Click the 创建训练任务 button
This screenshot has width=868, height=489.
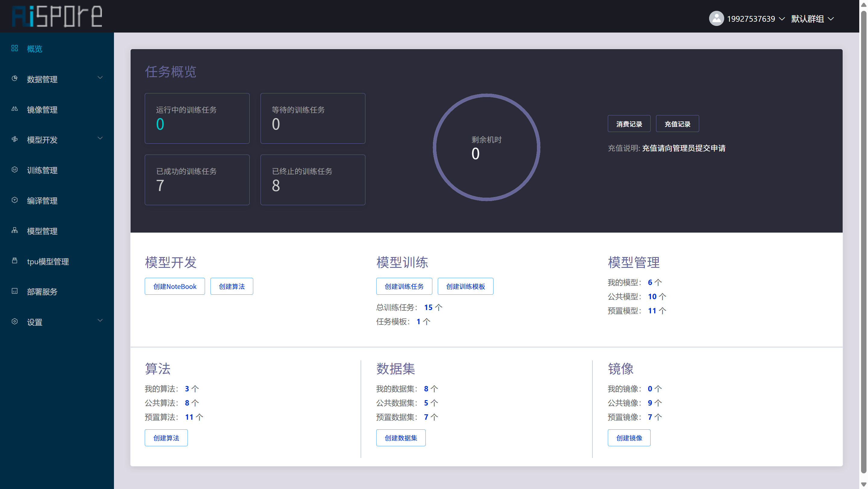[x=404, y=286]
